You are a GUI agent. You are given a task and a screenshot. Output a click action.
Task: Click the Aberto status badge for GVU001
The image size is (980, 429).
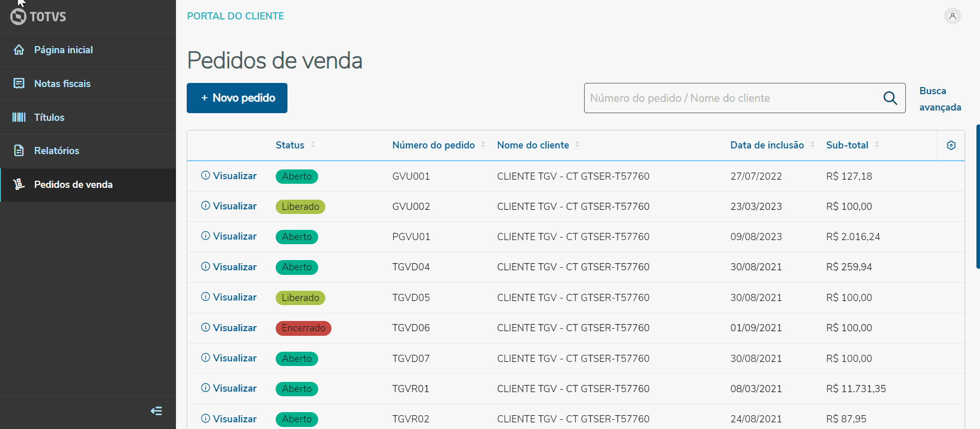pyautogui.click(x=297, y=177)
